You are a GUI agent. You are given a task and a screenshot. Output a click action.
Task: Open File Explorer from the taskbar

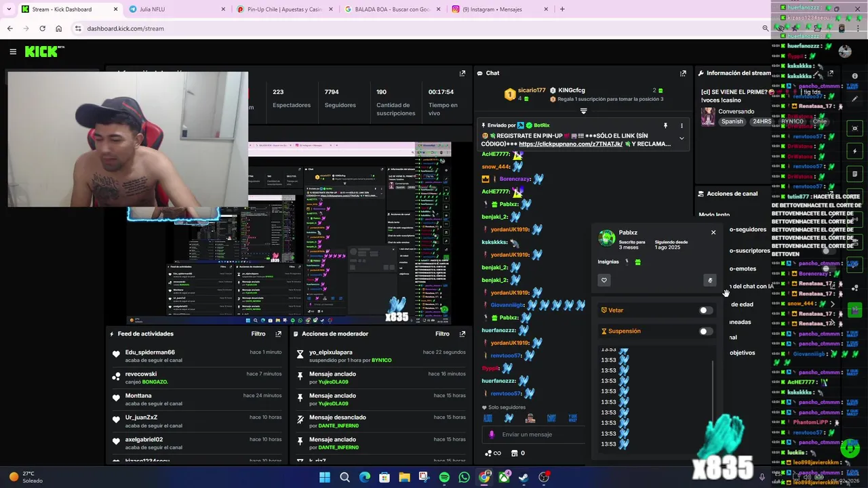click(x=404, y=477)
